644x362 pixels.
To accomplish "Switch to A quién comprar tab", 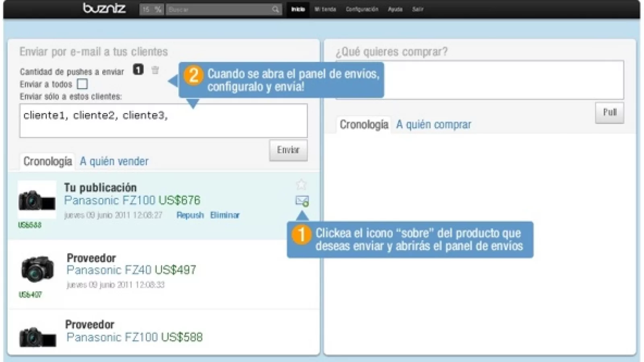I will click(433, 125).
